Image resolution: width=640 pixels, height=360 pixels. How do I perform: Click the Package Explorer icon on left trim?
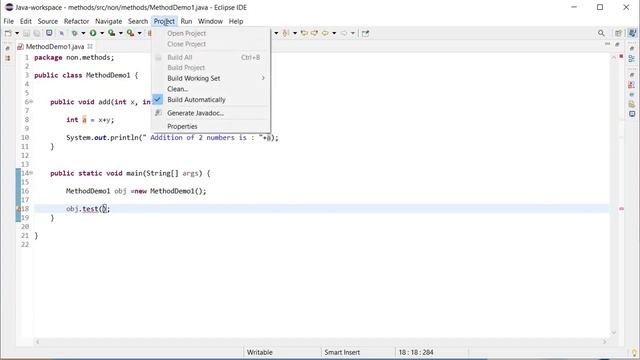click(x=8, y=58)
